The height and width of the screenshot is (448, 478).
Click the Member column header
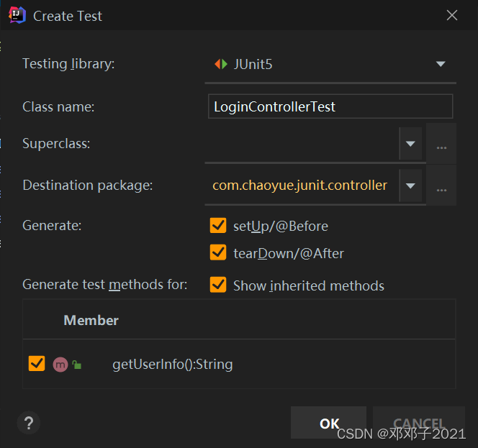91,320
